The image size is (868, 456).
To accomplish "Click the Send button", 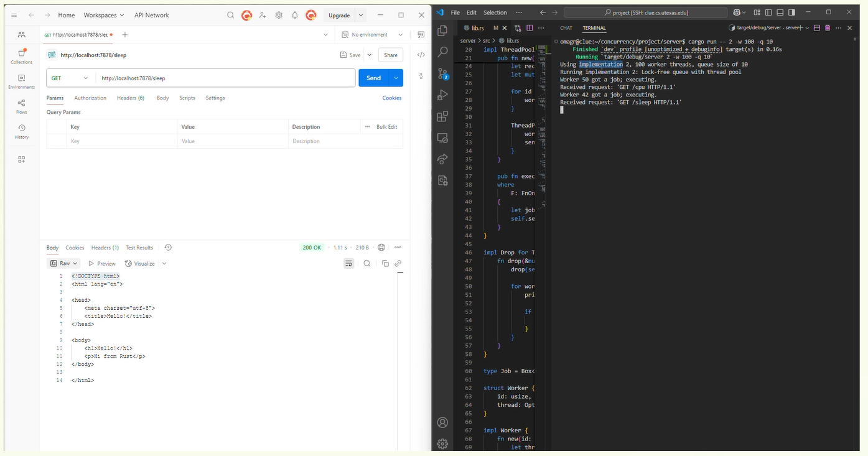I will [x=374, y=78].
